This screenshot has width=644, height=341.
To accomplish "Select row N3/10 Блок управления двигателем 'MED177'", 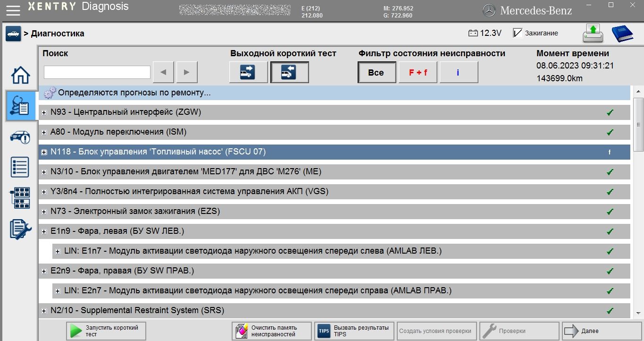I will [334, 172].
